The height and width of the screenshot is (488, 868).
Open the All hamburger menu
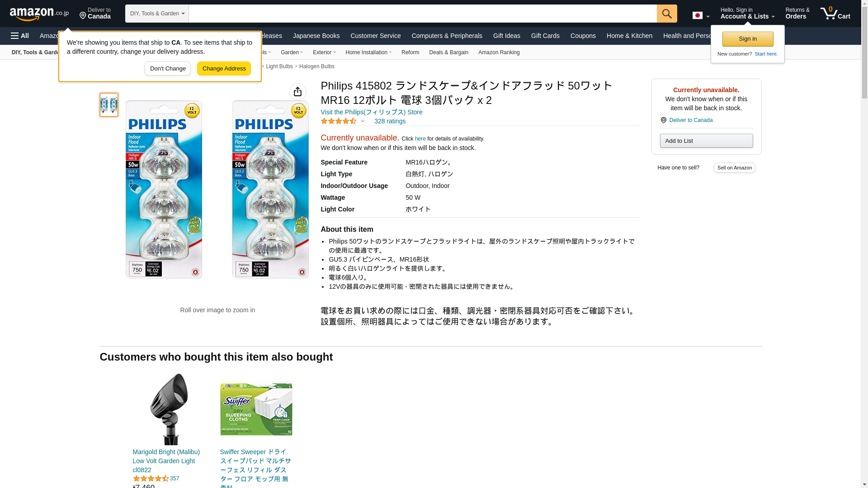20,36
